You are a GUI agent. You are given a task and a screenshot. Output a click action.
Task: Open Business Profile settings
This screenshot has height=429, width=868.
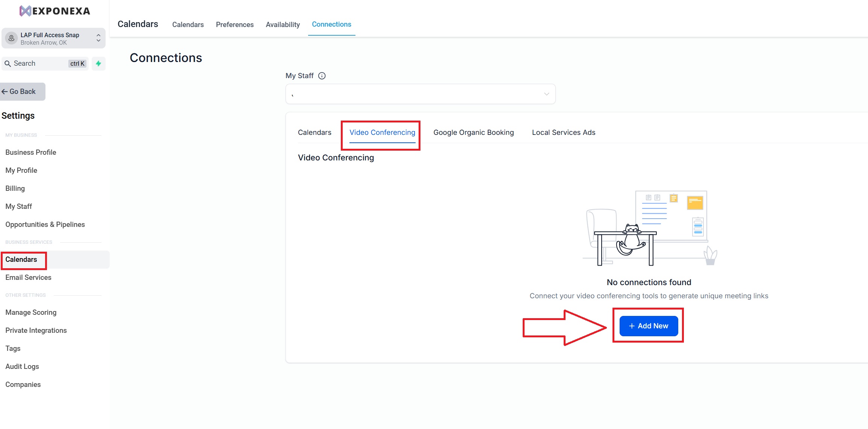click(31, 153)
